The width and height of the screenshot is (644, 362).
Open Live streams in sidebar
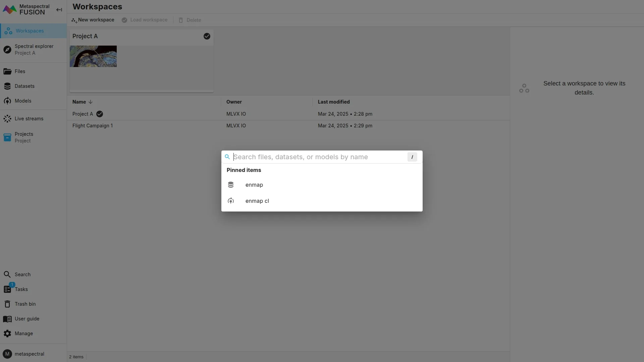[x=29, y=119]
